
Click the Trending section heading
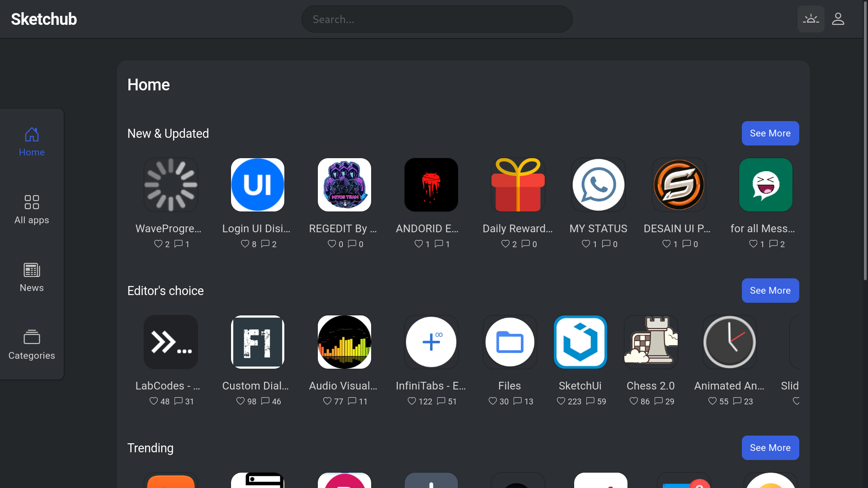click(x=151, y=448)
